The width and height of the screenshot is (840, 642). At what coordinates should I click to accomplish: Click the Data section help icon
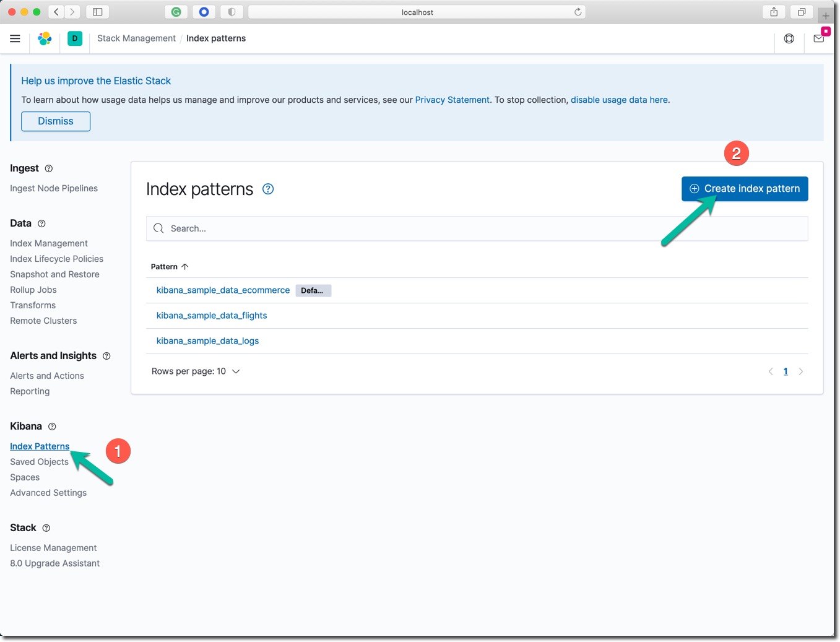point(41,223)
